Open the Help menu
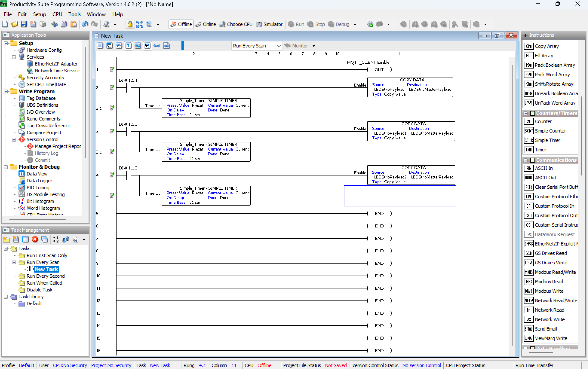Viewport: 588px width, 369px height. [x=117, y=14]
